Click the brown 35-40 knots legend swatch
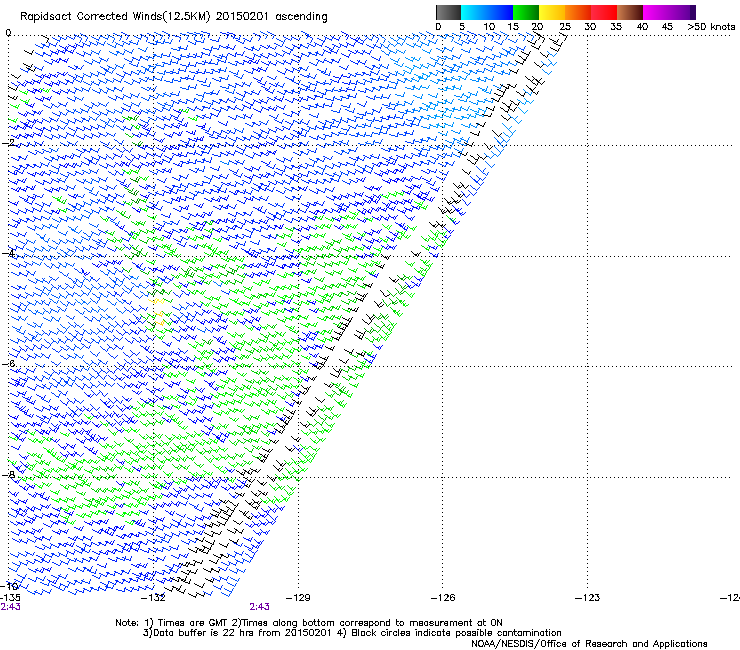 point(630,12)
